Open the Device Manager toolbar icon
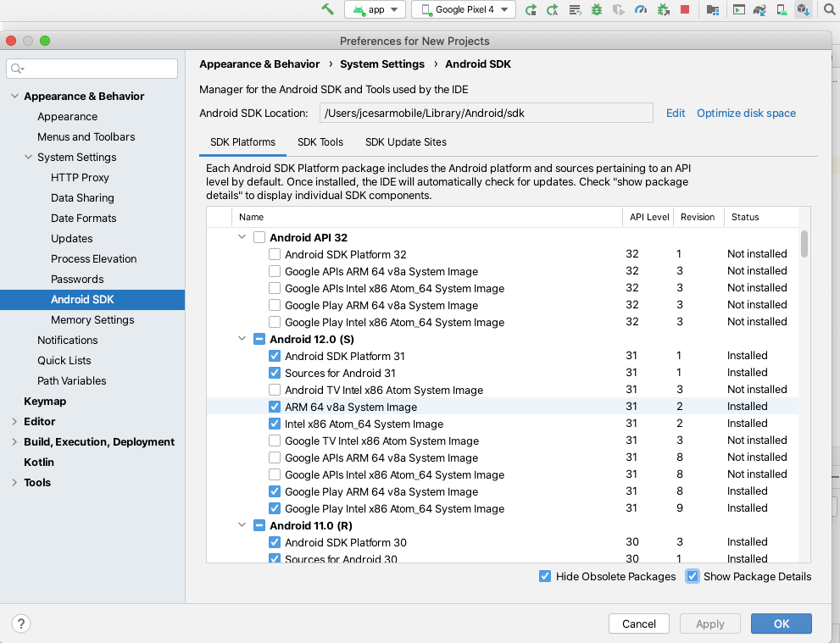The image size is (840, 643). click(779, 9)
